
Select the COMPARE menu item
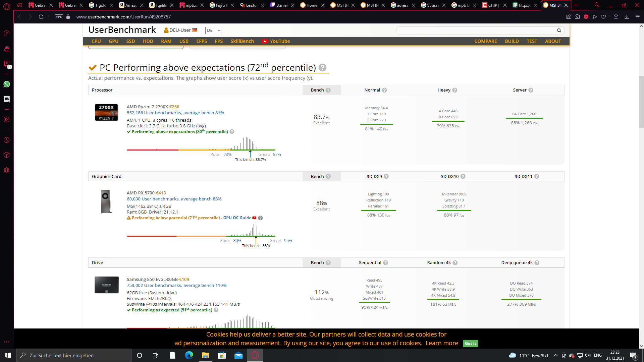(485, 41)
